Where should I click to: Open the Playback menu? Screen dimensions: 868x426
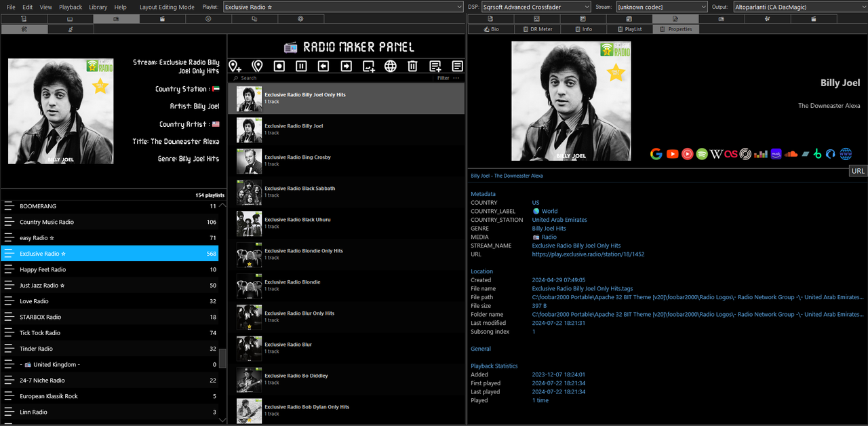(71, 7)
